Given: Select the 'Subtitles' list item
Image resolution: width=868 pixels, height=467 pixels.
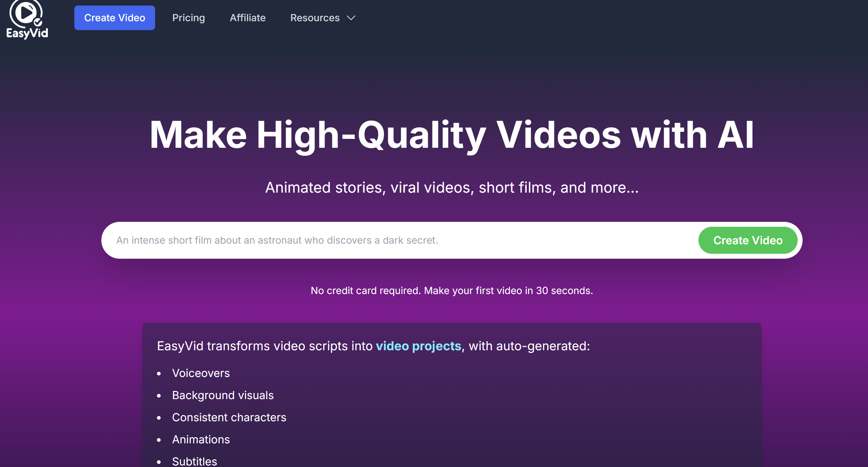Looking at the screenshot, I should [194, 461].
